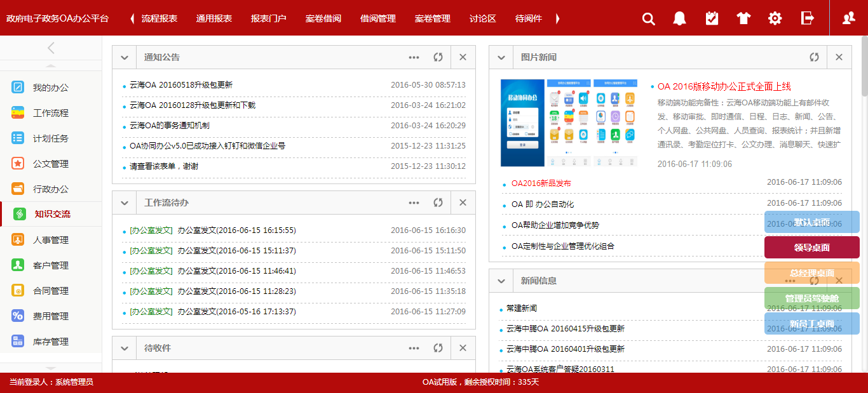Open 流程报表 top menu
This screenshot has height=393, width=868.
159,18
